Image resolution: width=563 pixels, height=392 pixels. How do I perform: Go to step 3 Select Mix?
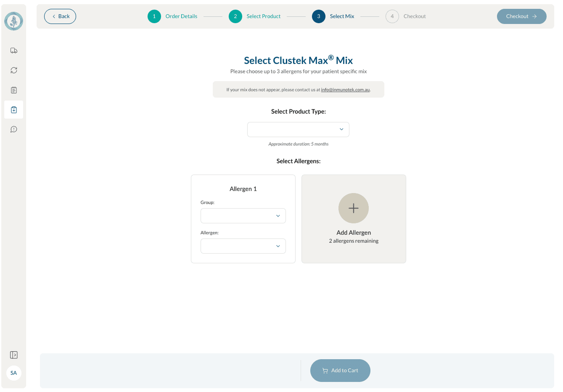[x=333, y=16]
